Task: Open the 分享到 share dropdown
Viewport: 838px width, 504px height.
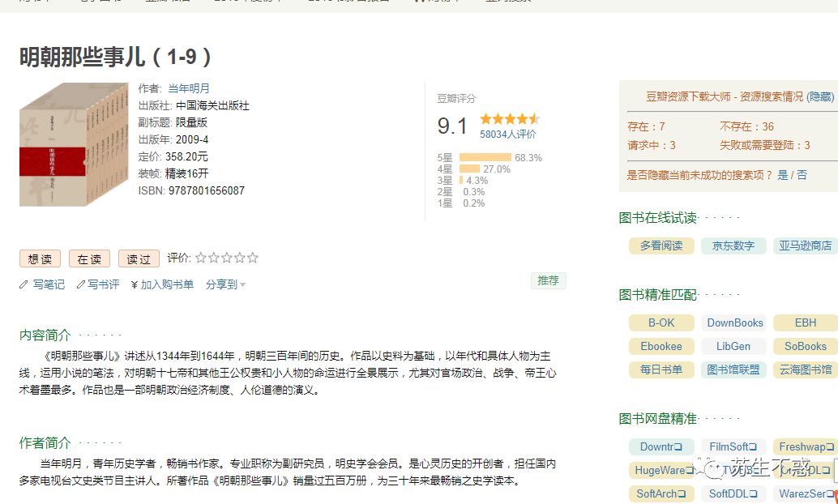Action: (225, 285)
